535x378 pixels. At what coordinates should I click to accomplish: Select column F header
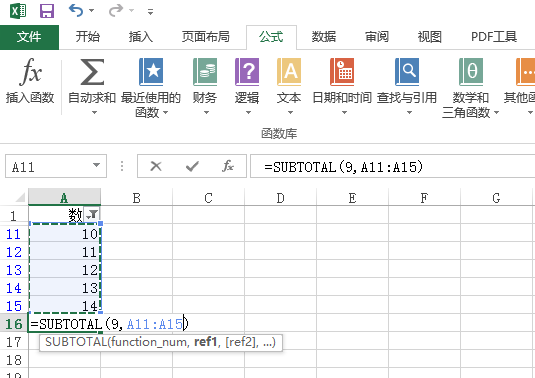tap(424, 198)
